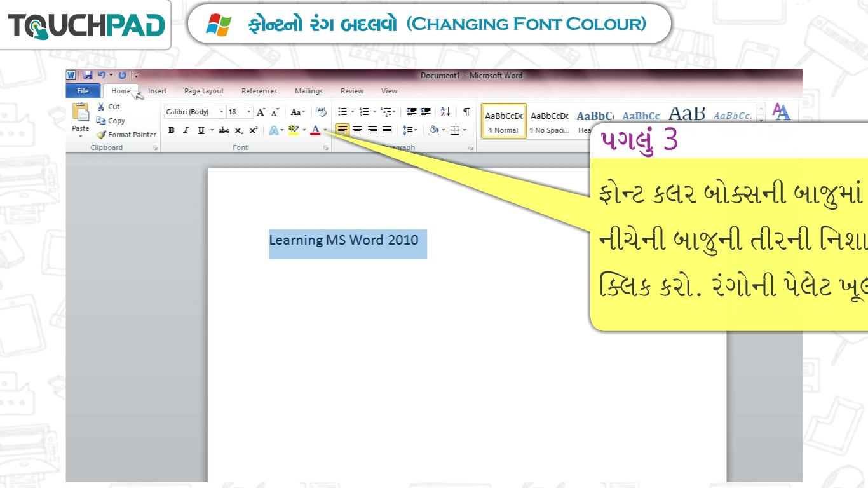This screenshot has width=868, height=488.
Task: Click the Save icon in Quick Access toolbar
Action: click(88, 75)
